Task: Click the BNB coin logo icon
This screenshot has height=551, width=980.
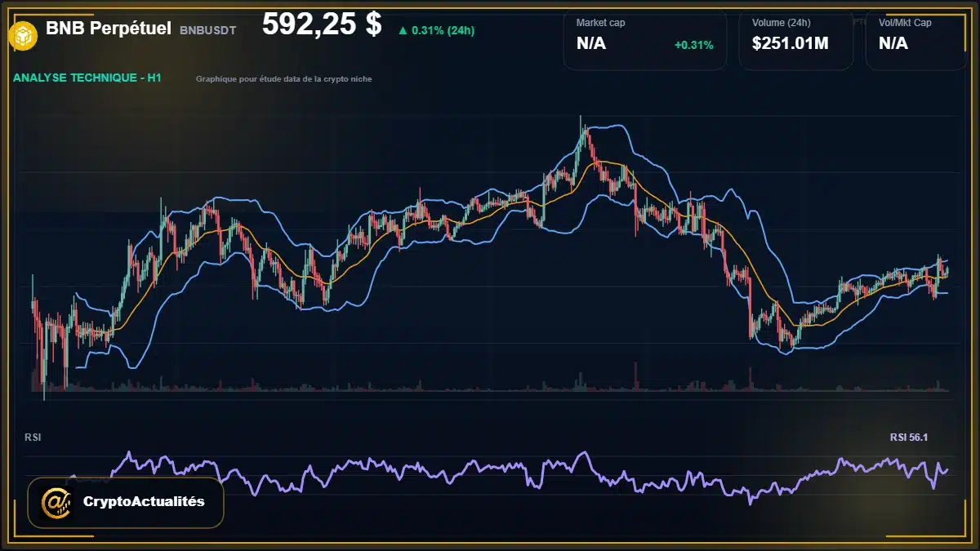Action: click(22, 34)
